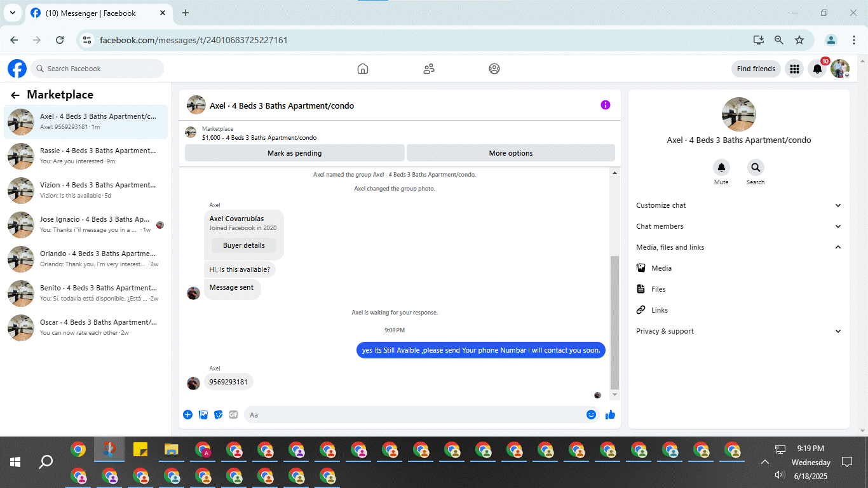Open the Jose Ignacio conversation

86,224
